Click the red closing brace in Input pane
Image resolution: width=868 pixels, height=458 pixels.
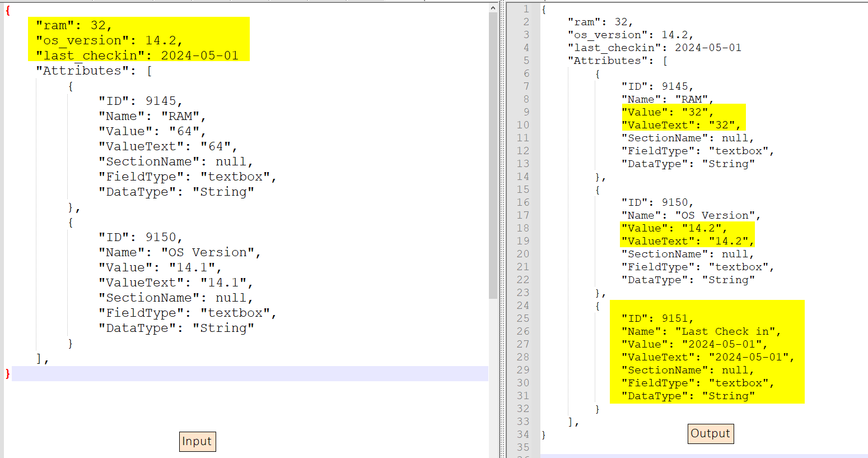[x=8, y=373]
